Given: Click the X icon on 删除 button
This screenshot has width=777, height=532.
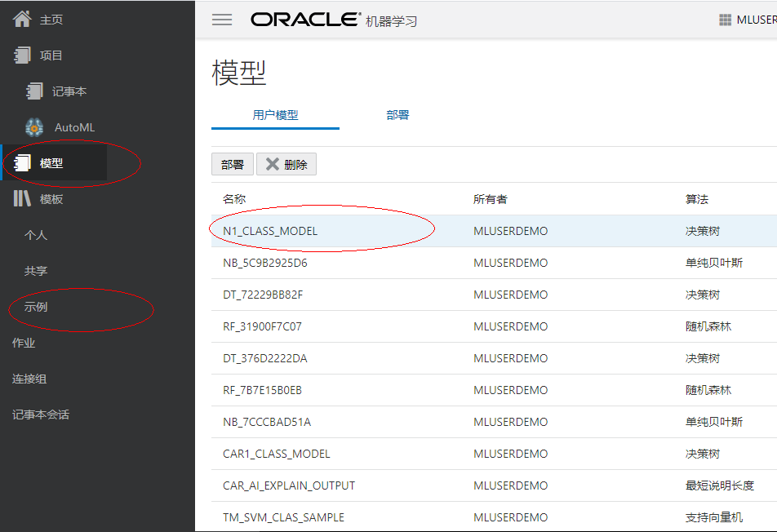Looking at the screenshot, I should tap(273, 164).
